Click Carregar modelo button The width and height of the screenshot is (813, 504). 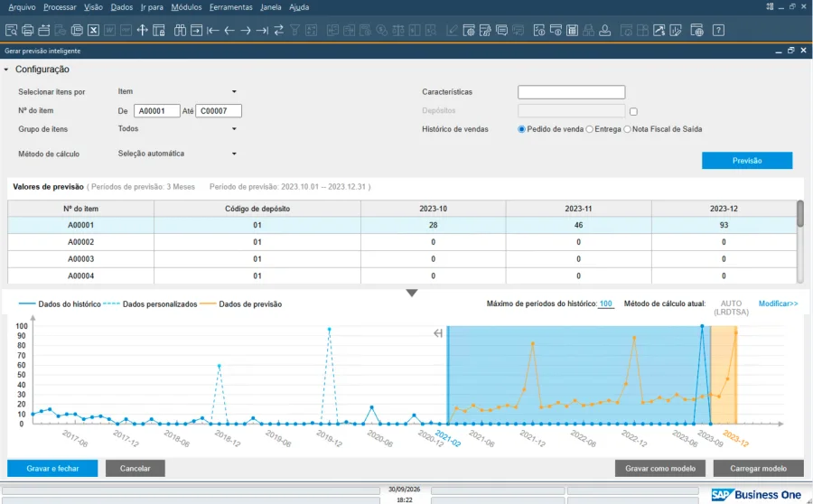tap(758, 468)
